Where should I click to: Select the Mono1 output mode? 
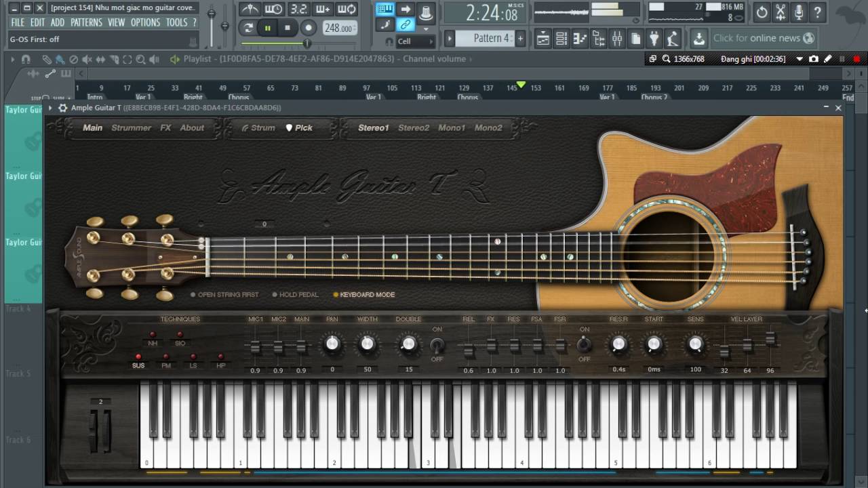point(452,127)
